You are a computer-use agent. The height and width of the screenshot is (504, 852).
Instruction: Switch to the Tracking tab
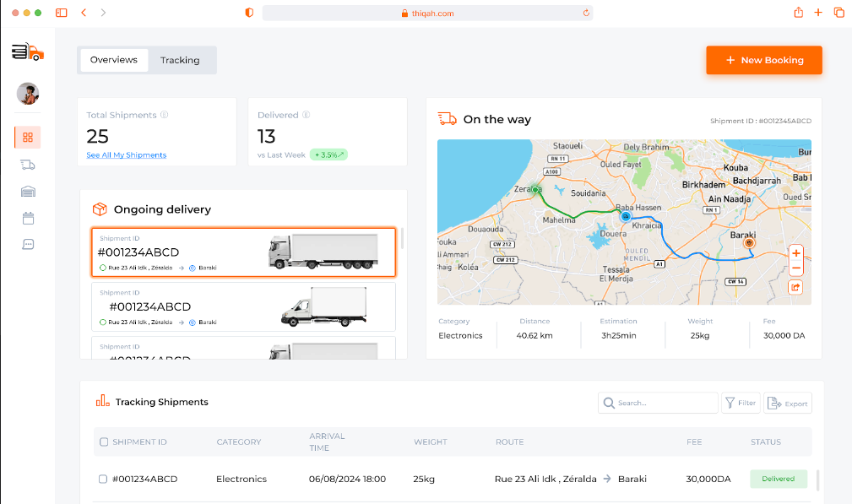[x=180, y=60]
